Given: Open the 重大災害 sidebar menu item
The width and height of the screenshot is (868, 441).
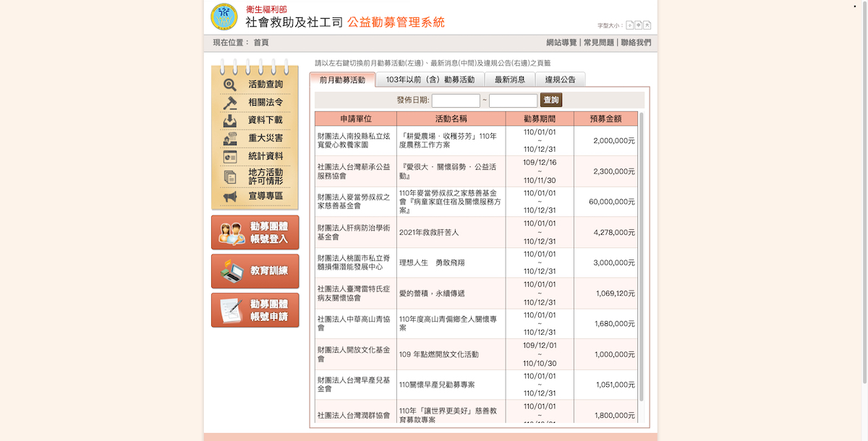Looking at the screenshot, I should pos(265,138).
